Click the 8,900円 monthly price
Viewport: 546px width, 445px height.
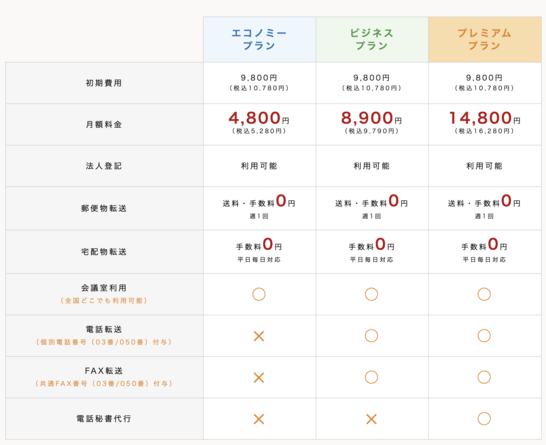pyautogui.click(x=372, y=118)
